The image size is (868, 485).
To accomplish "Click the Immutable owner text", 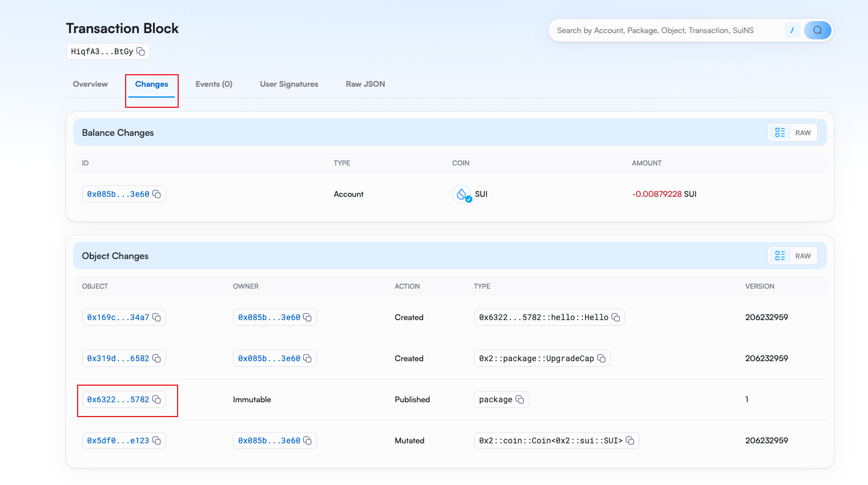I will [252, 399].
